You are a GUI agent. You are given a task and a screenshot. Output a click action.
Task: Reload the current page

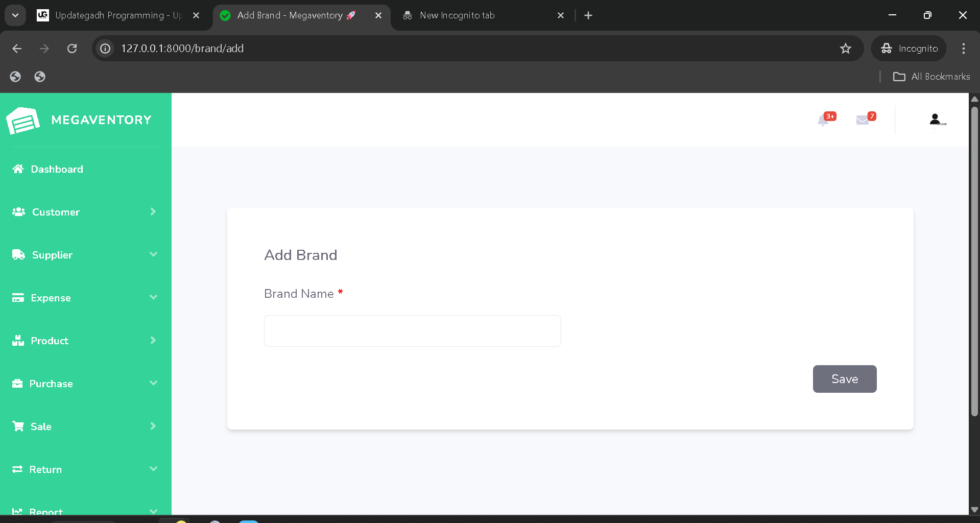click(72, 49)
